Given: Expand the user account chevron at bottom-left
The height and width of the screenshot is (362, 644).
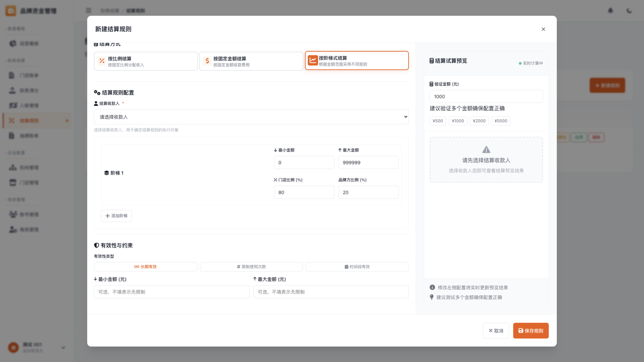Looking at the screenshot, I should click(63, 348).
